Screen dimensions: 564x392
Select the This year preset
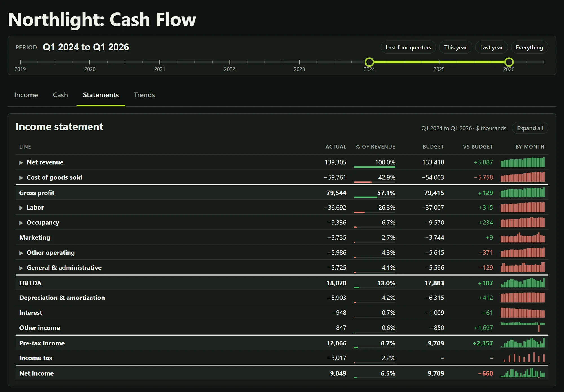click(x=455, y=47)
